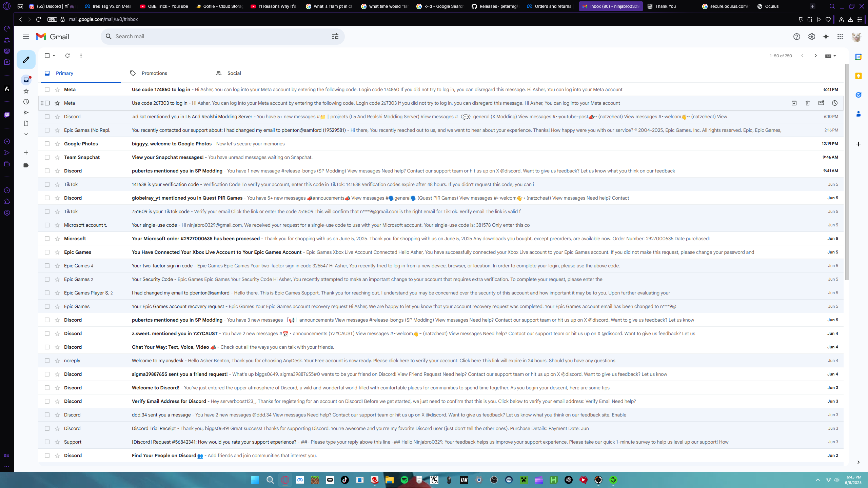Image resolution: width=868 pixels, height=488 pixels.
Task: Go to Snoozed mail in sidebar
Action: tap(26, 102)
